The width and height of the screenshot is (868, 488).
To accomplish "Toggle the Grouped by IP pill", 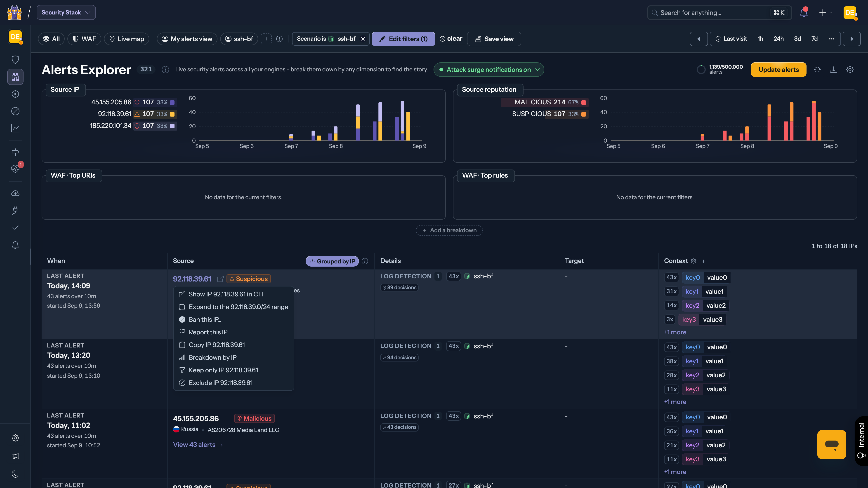I will coord(332,261).
